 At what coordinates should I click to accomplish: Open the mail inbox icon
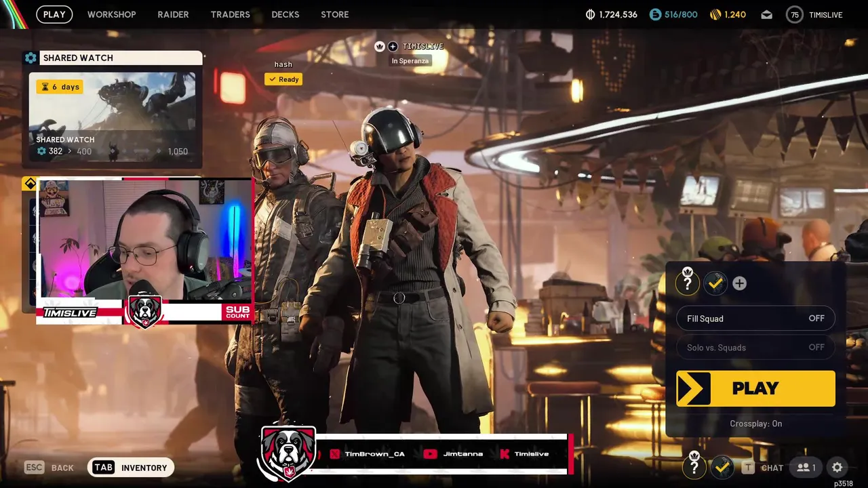click(766, 15)
